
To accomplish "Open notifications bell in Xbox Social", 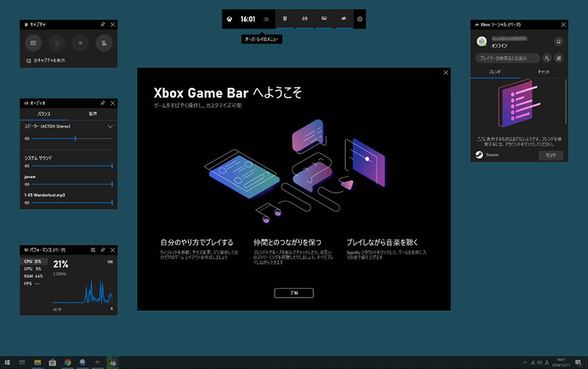I will (x=558, y=42).
